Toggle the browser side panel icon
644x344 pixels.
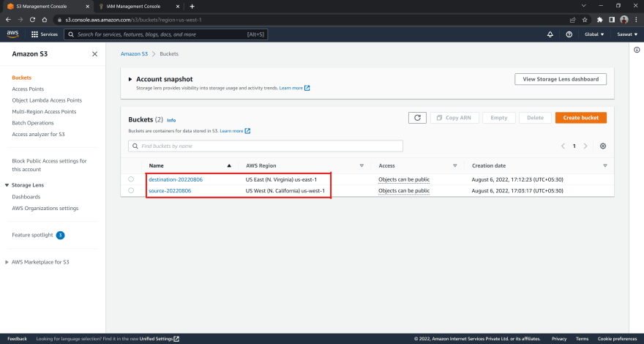point(612,20)
